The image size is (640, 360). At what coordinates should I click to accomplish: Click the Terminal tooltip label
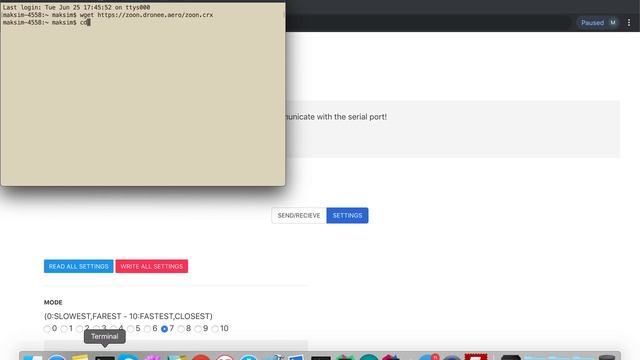(104, 336)
